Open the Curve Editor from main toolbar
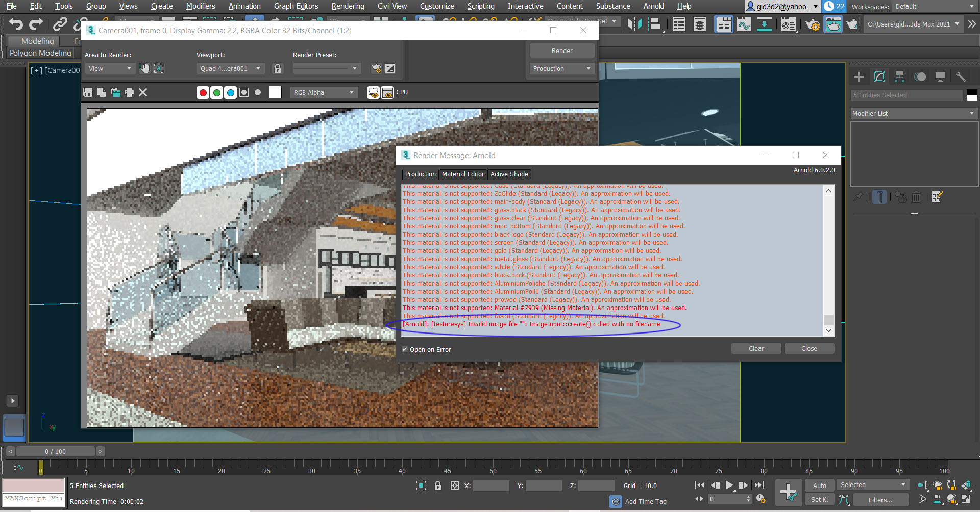The width and height of the screenshot is (980, 512). tap(744, 24)
